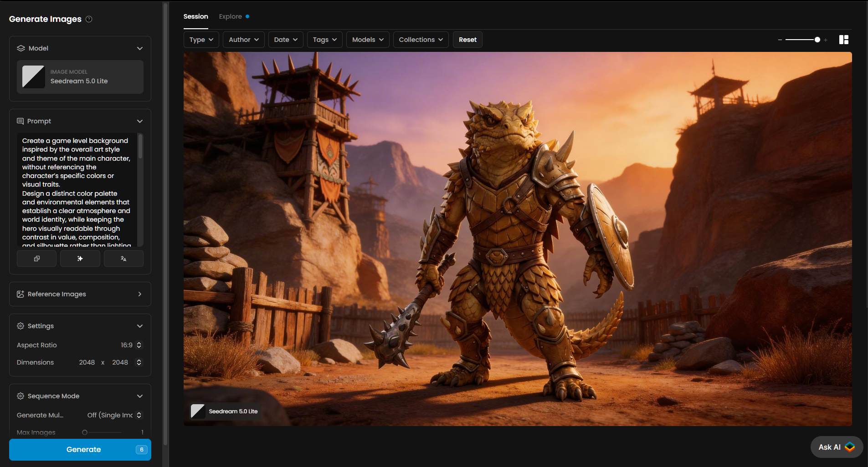This screenshot has height=467, width=868.
Task: Click the sparkle enhance prompt icon
Action: [80, 259]
